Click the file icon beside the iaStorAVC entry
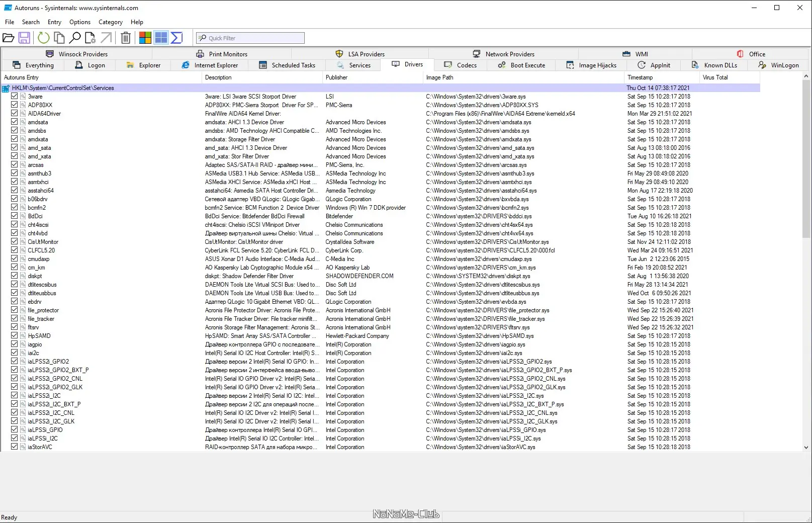 click(x=23, y=447)
